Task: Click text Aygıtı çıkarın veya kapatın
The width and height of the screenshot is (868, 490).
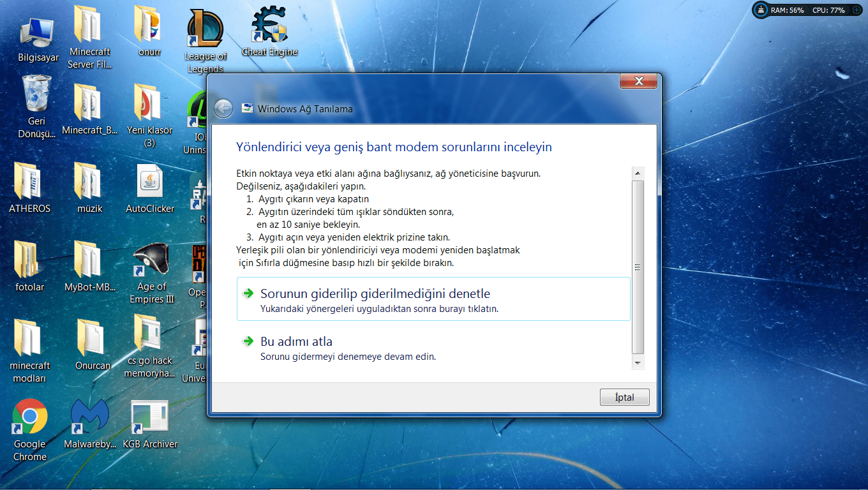Action: (x=313, y=199)
